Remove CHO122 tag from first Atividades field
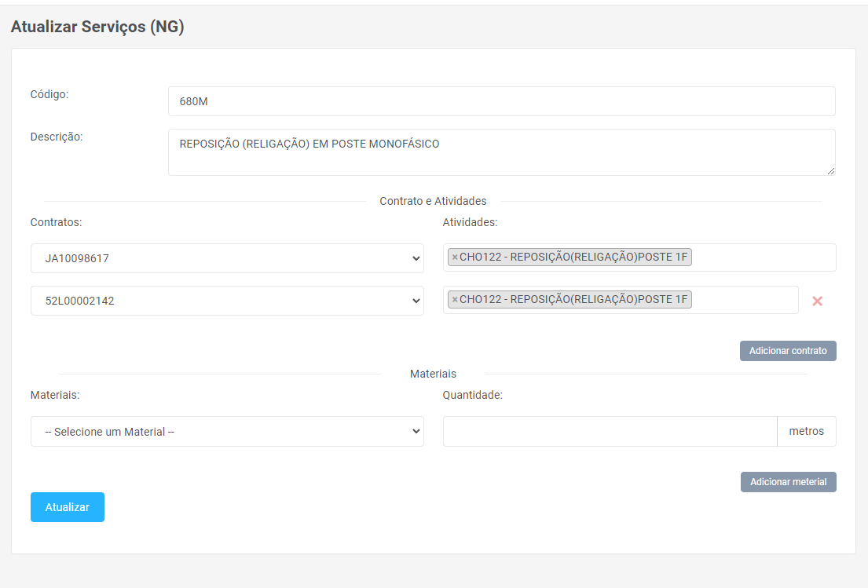The image size is (868, 588). click(x=455, y=257)
